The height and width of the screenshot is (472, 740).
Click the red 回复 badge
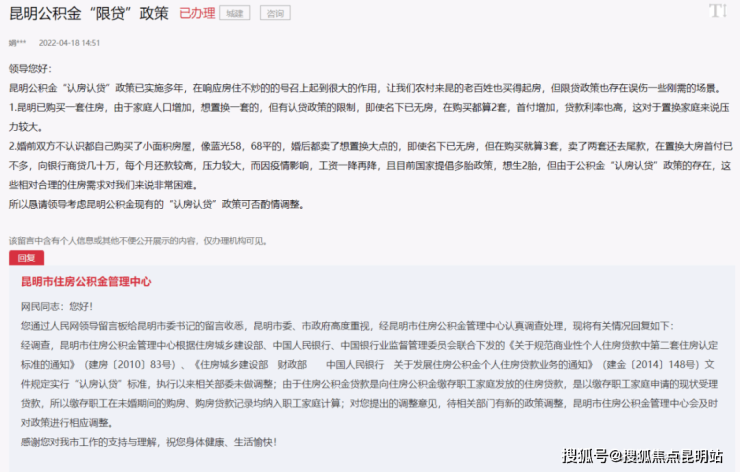point(25,257)
